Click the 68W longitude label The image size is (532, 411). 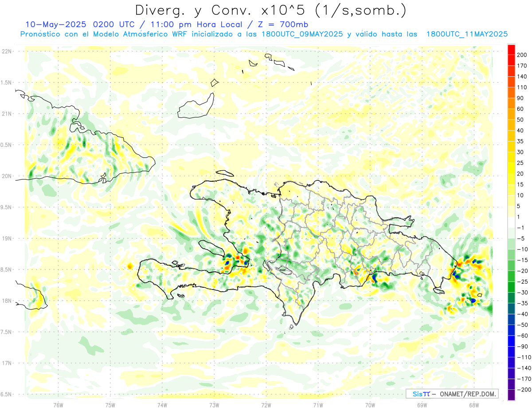coord(473,405)
